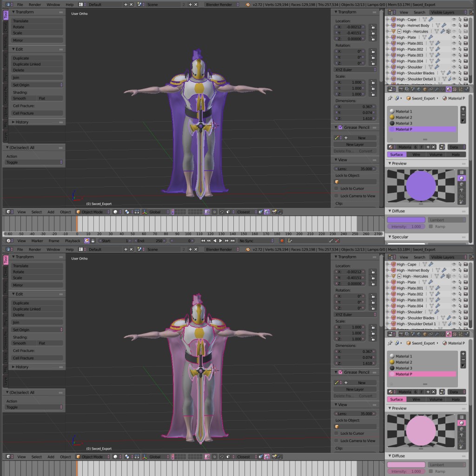The width and height of the screenshot is (476, 476).
Task: Click the pink-highlighted Surface button
Action: click(397, 399)
